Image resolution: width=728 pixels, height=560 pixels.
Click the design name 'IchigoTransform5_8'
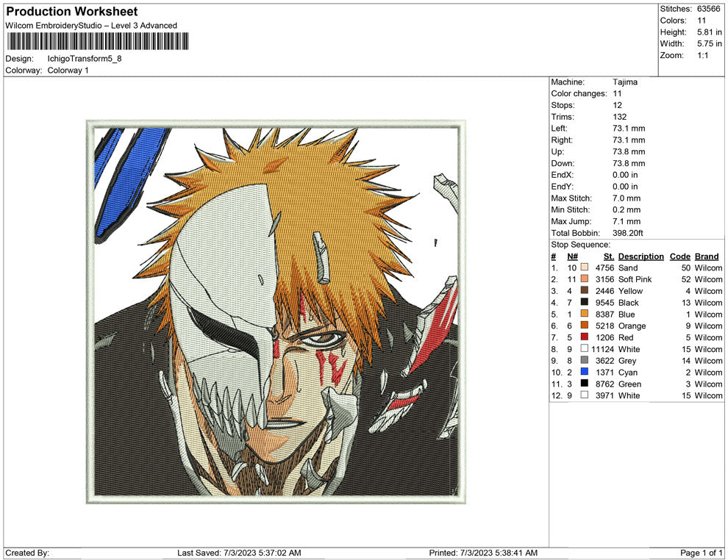coord(85,59)
